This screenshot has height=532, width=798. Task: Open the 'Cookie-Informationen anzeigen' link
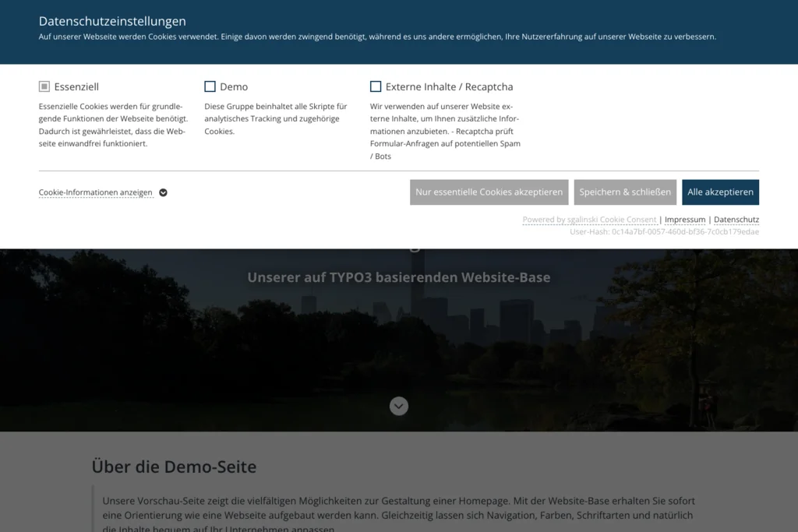coord(96,192)
